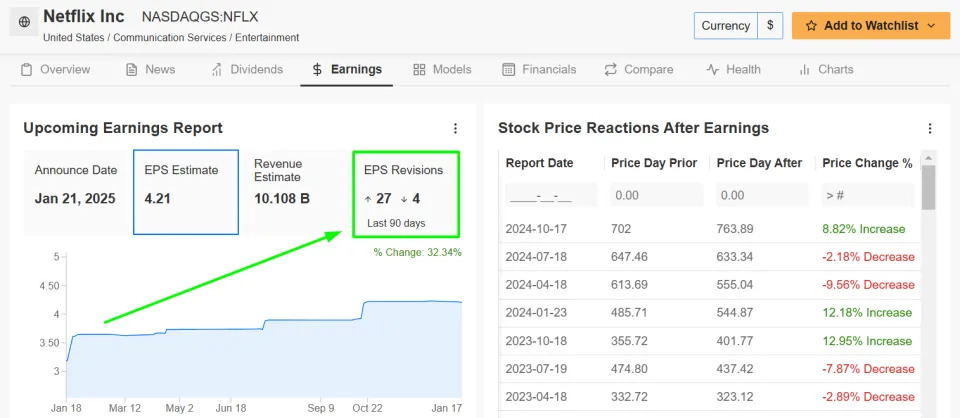Viewport: 960px width, 418px height.
Task: Open the Models tab
Action: coord(442,69)
